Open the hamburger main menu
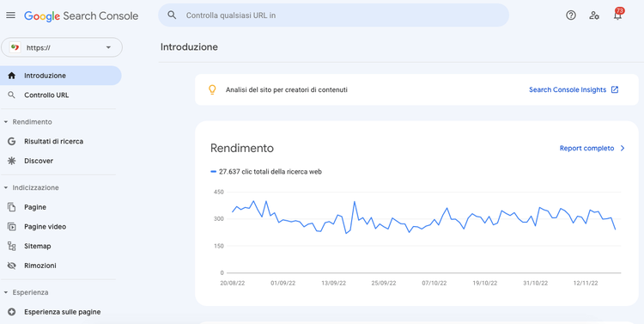The height and width of the screenshot is (324, 644). [10, 15]
